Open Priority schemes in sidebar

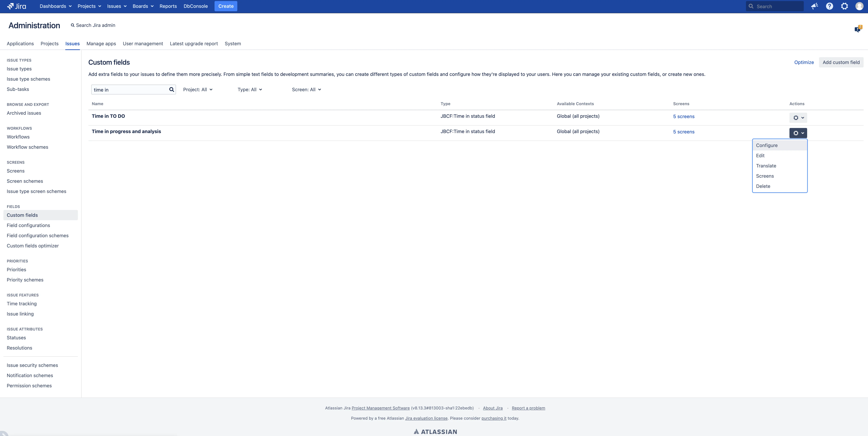point(25,280)
